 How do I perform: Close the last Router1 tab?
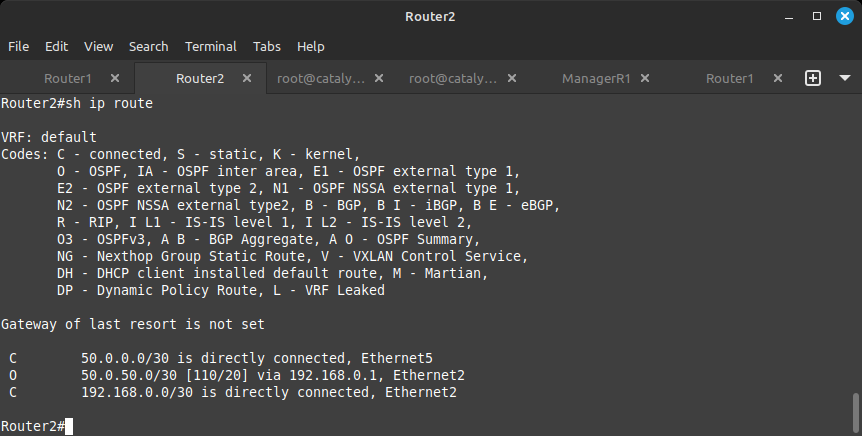point(778,78)
